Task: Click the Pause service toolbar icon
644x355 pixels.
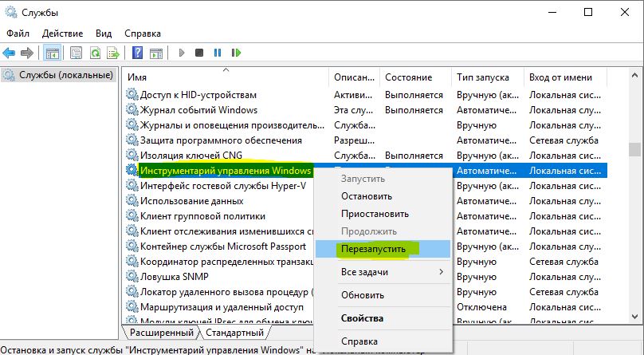Action: 218,53
